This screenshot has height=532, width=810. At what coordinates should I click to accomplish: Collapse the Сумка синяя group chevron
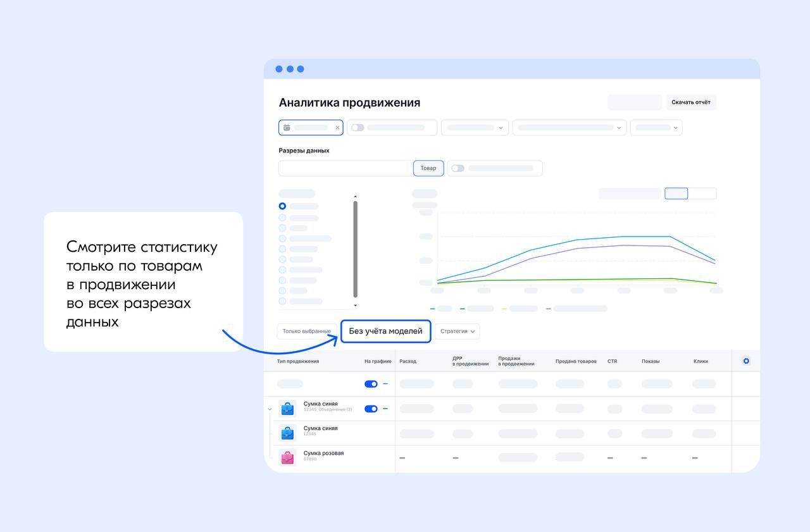tap(270, 409)
